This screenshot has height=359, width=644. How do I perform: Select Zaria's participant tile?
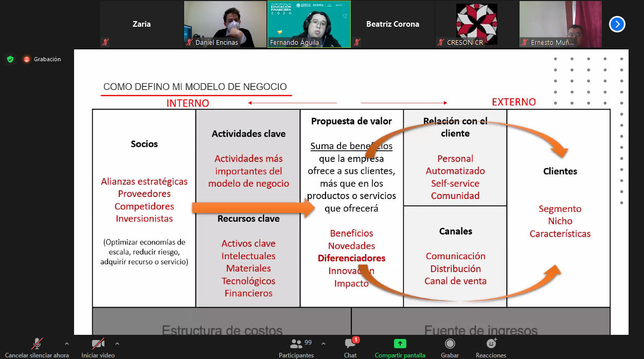pyautogui.click(x=141, y=24)
